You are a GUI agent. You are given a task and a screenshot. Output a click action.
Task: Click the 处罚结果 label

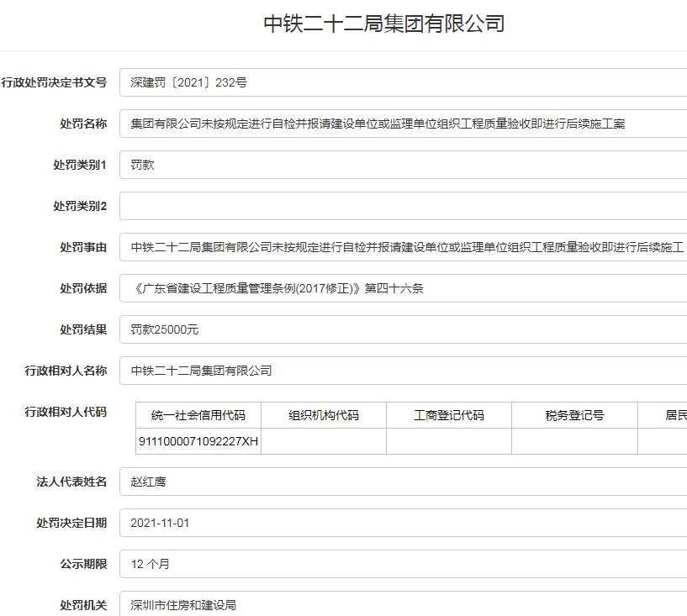(x=83, y=329)
